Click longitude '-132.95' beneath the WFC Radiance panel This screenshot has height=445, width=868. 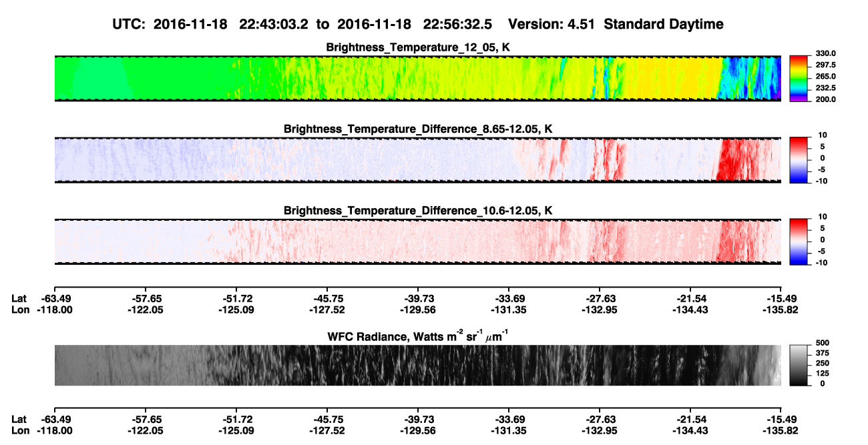tap(600, 430)
